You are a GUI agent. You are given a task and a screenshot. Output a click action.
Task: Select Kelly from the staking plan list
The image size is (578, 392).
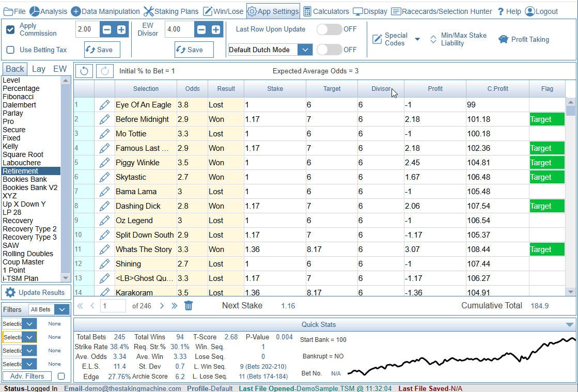tap(10, 146)
